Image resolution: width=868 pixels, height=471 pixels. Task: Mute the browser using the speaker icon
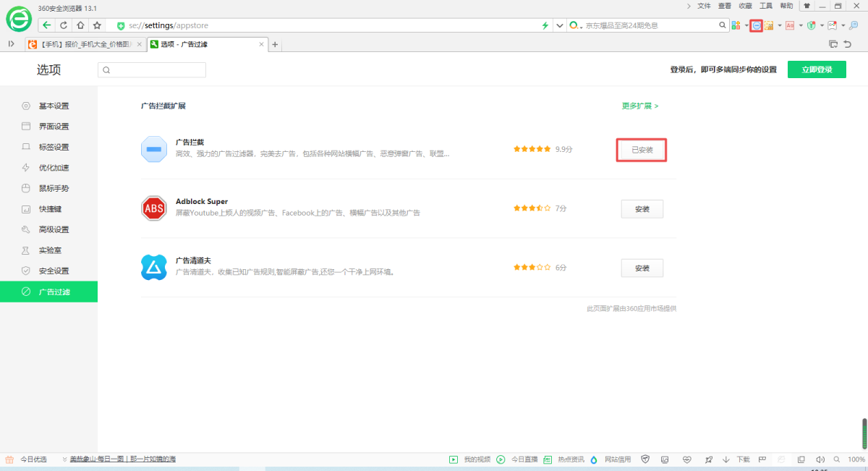(820, 459)
